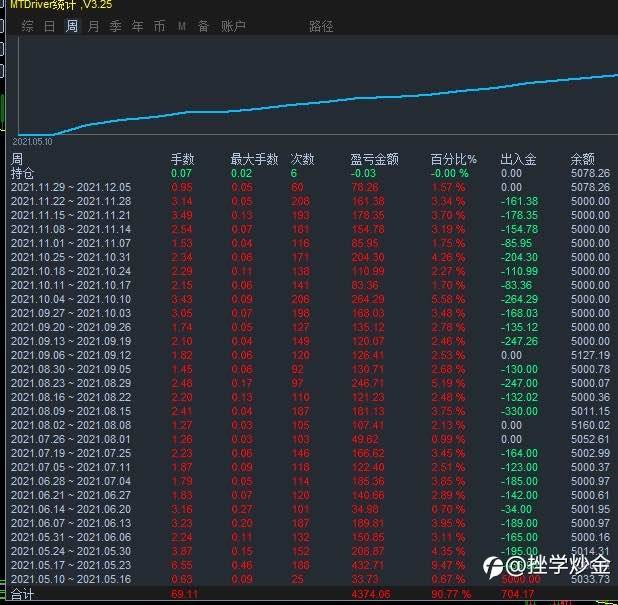Click the 5078.26 balance in 持仓 row

pos(590,173)
